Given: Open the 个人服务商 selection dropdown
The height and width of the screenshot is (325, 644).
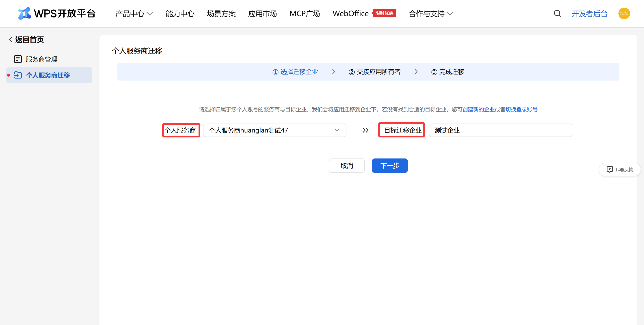Looking at the screenshot, I should tap(274, 130).
